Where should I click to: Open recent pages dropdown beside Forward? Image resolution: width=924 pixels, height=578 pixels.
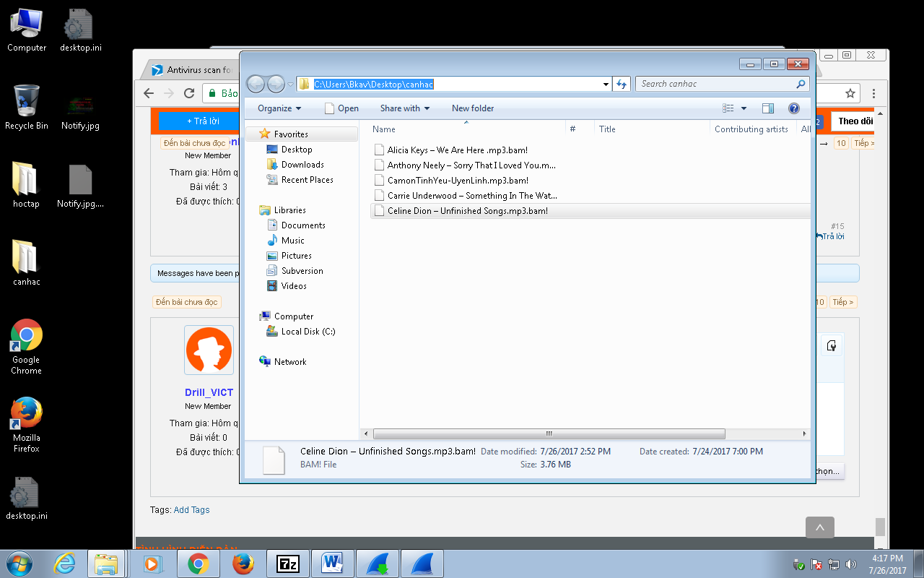[x=291, y=85]
